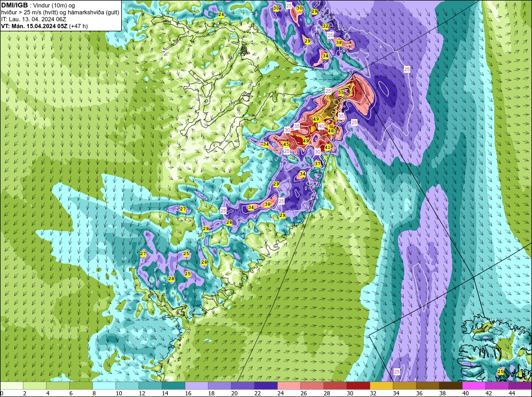Click the pink swatch between 24 and 26
The height and width of the screenshot is (397, 532).
tap(289, 385)
